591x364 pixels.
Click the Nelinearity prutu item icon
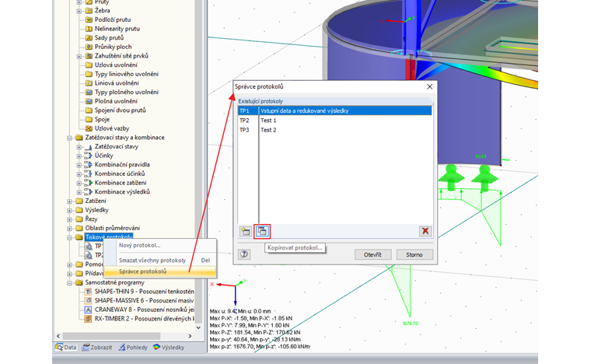click(x=89, y=29)
